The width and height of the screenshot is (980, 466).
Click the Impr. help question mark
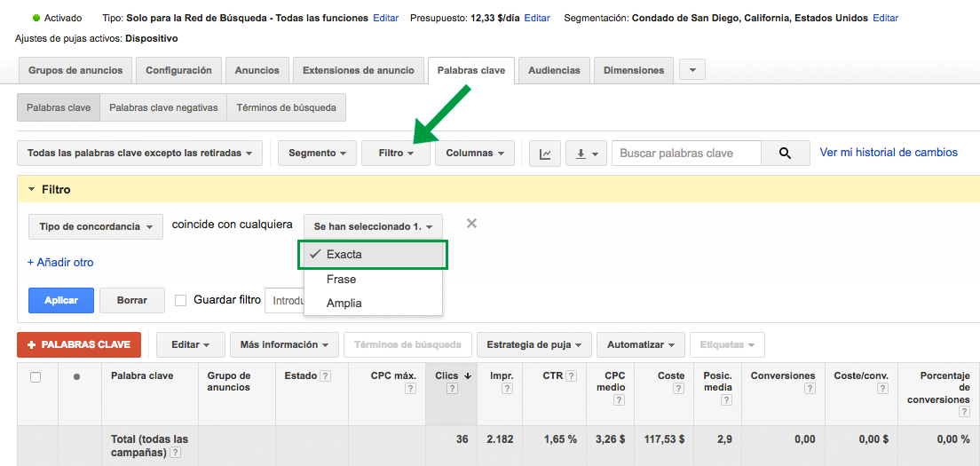coord(508,388)
